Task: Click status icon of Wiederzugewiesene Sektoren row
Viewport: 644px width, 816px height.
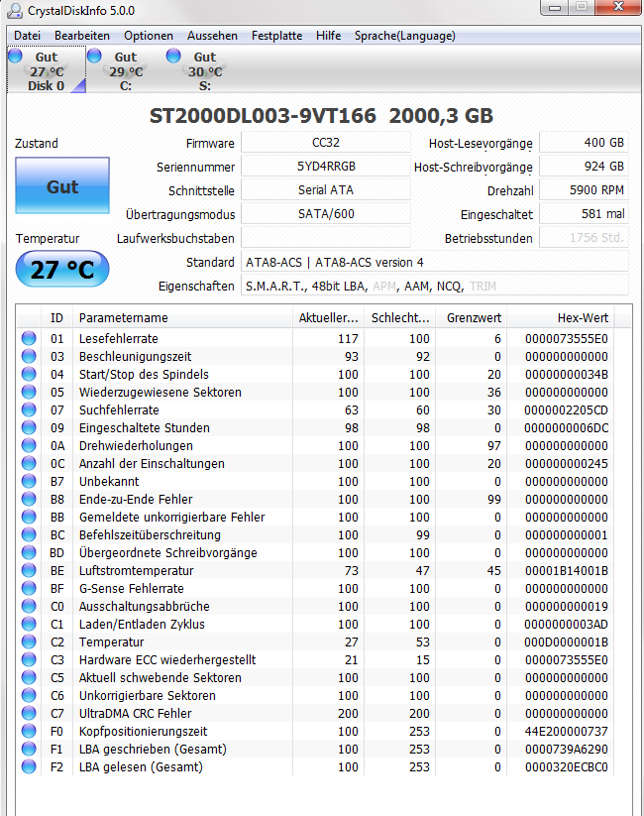Action: [29, 392]
